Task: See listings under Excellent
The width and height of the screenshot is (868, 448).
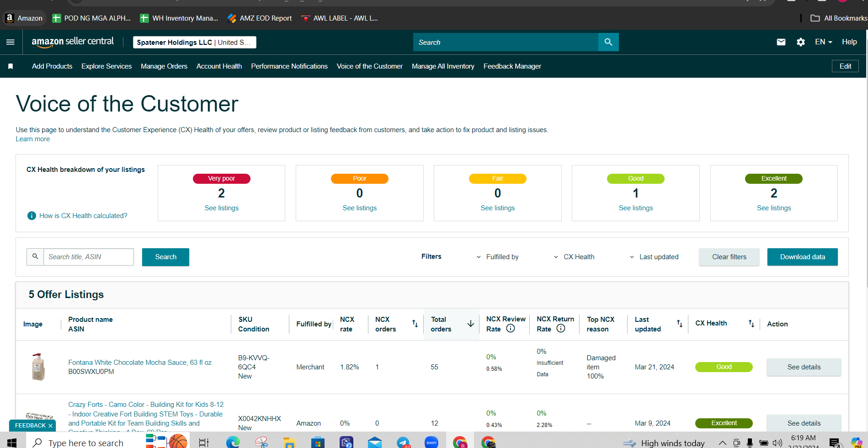Action: coord(774,208)
